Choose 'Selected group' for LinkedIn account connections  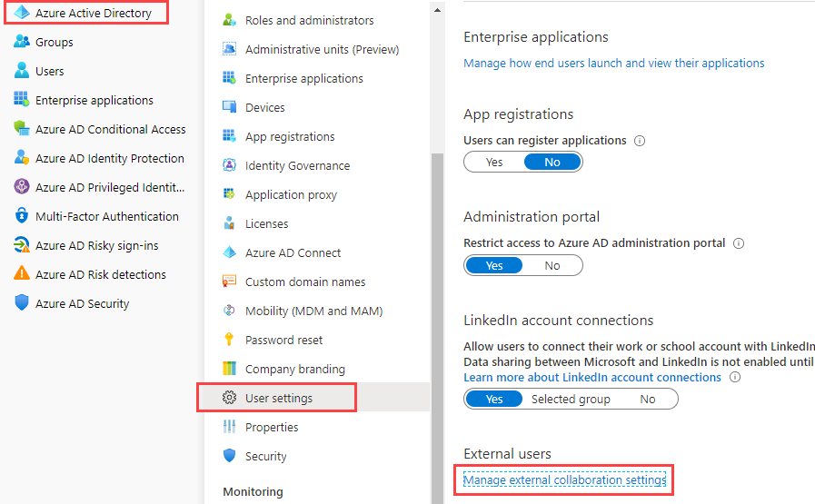[x=571, y=399]
